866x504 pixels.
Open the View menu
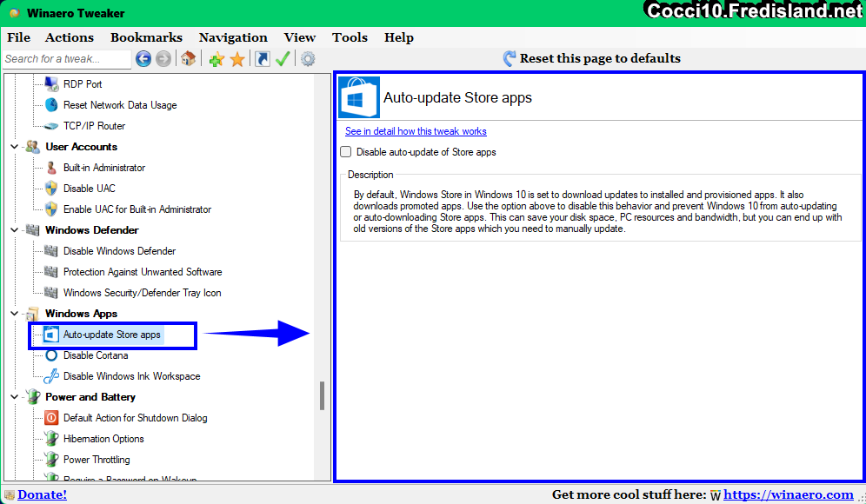[300, 37]
